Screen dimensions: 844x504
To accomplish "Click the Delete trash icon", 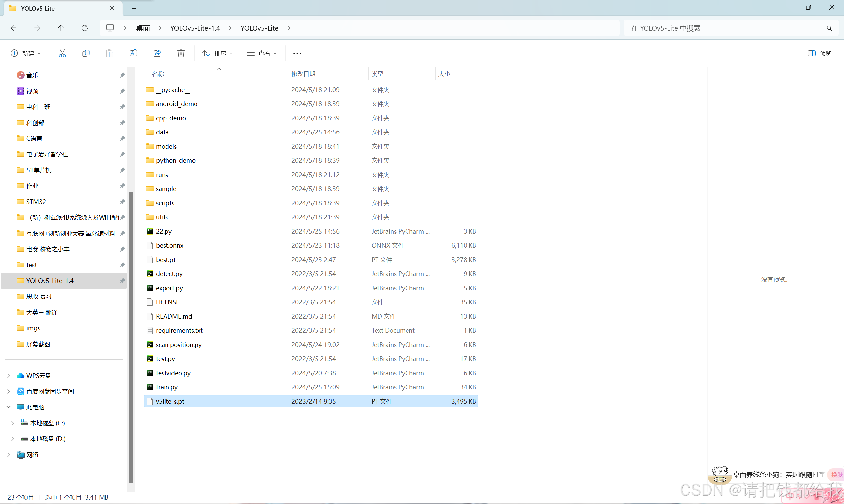I will [181, 53].
